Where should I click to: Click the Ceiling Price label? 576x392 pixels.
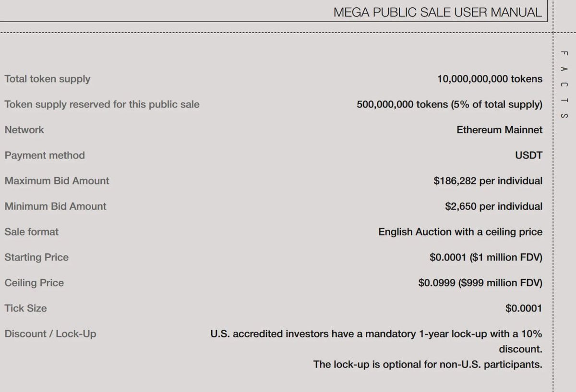pos(34,283)
